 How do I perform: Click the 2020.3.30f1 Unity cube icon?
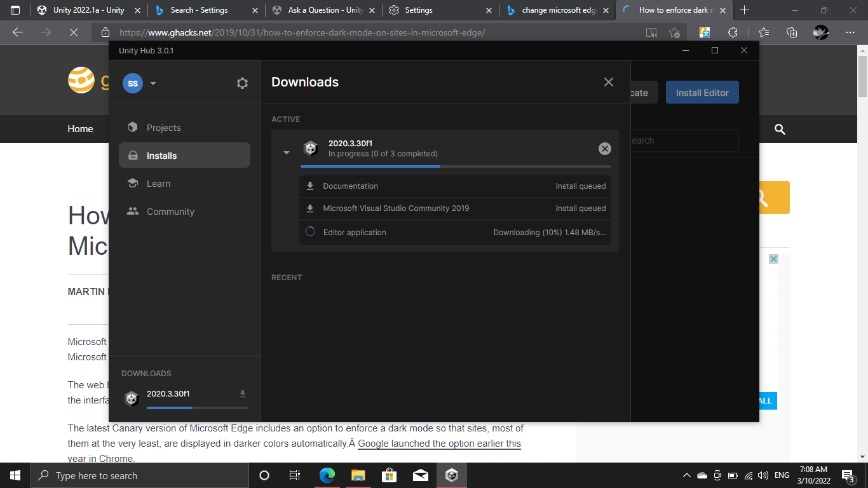coord(311,148)
